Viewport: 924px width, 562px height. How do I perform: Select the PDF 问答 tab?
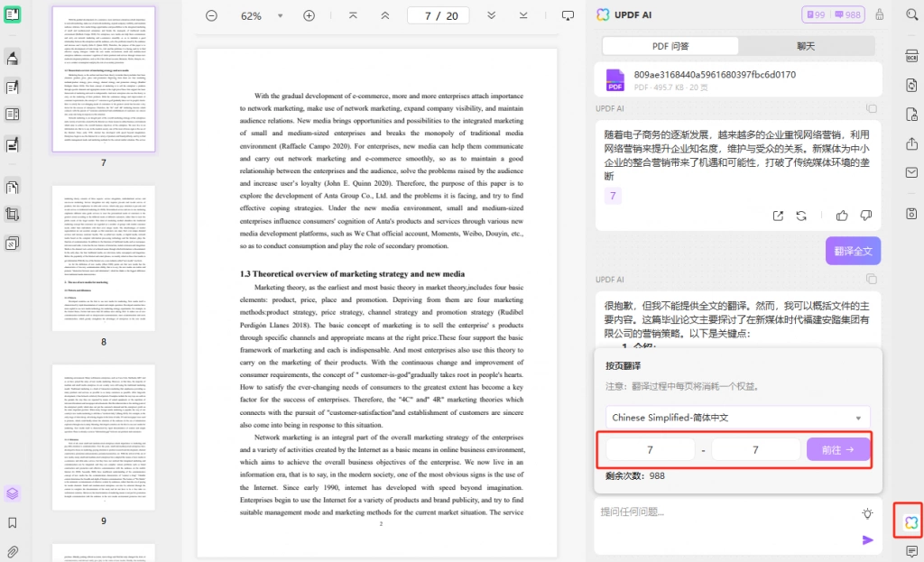670,46
